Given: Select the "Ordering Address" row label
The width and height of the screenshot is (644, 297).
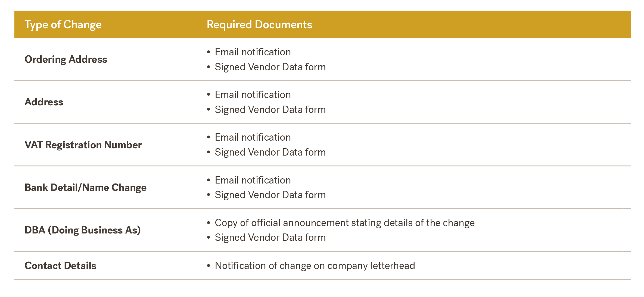Looking at the screenshot, I should [x=66, y=59].
